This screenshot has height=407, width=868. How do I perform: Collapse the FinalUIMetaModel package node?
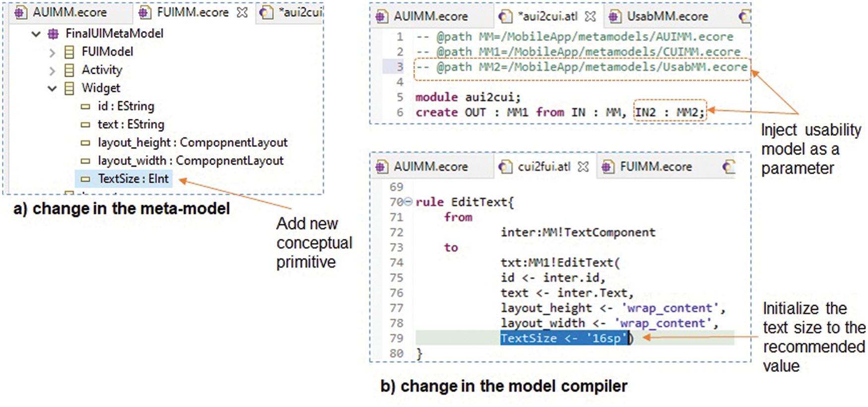(x=36, y=34)
